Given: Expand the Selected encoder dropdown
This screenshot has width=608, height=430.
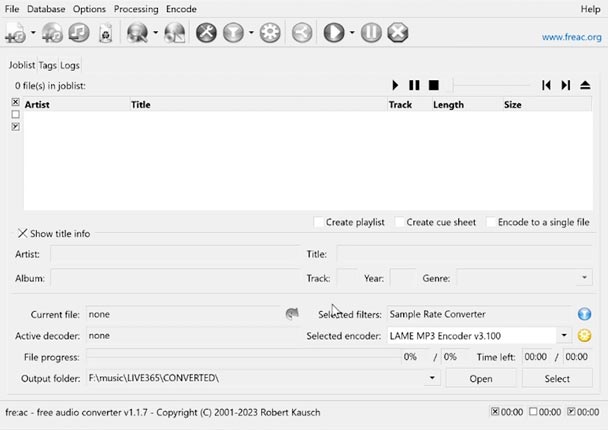Looking at the screenshot, I should tap(565, 336).
